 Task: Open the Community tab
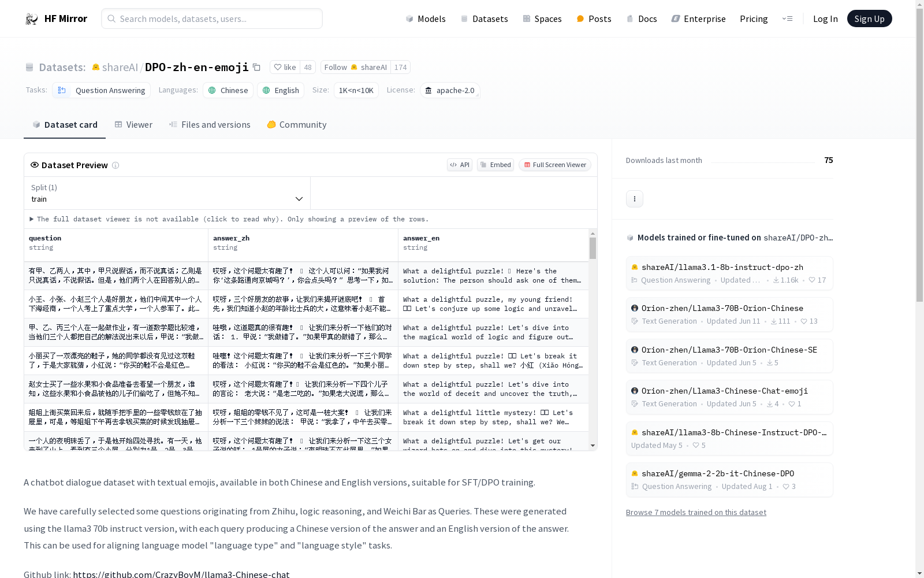[x=297, y=125]
